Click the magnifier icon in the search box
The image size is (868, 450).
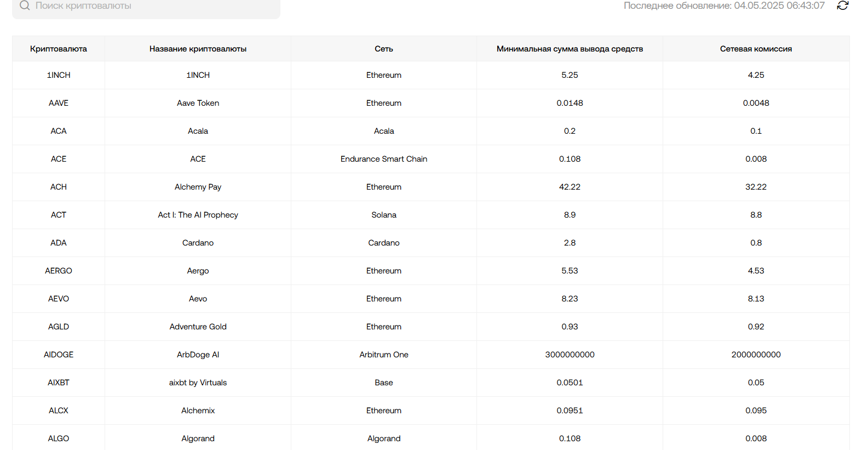coord(25,5)
